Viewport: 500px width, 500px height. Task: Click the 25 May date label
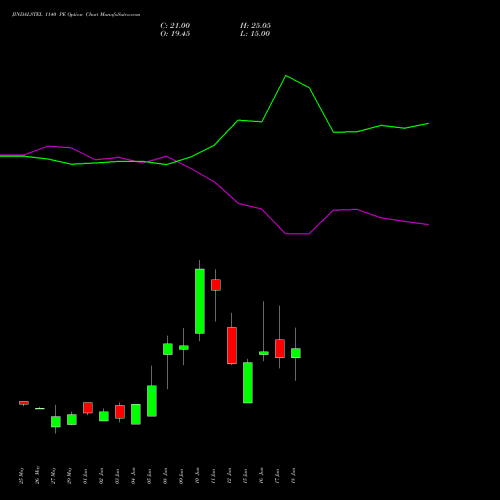(22, 475)
